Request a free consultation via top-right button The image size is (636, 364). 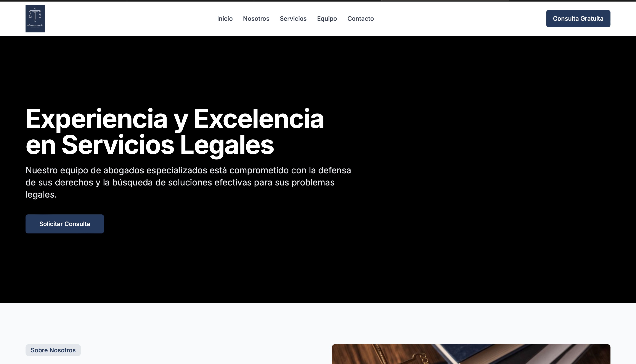578,19
